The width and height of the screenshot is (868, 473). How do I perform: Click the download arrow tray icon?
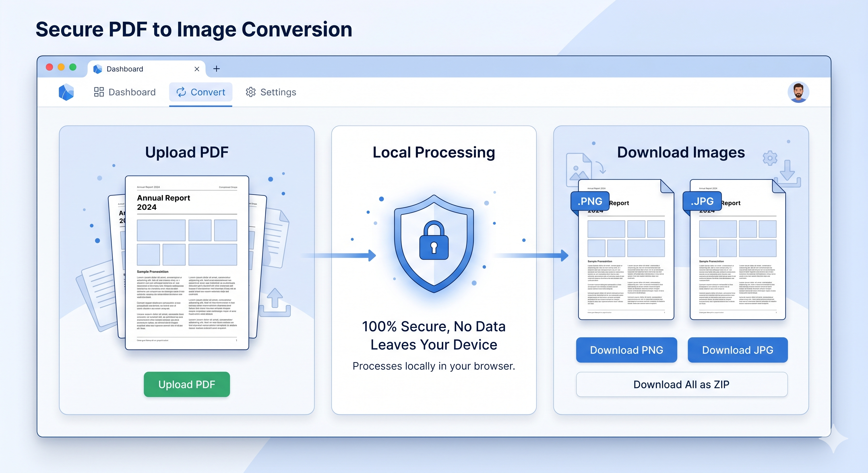pos(787,174)
